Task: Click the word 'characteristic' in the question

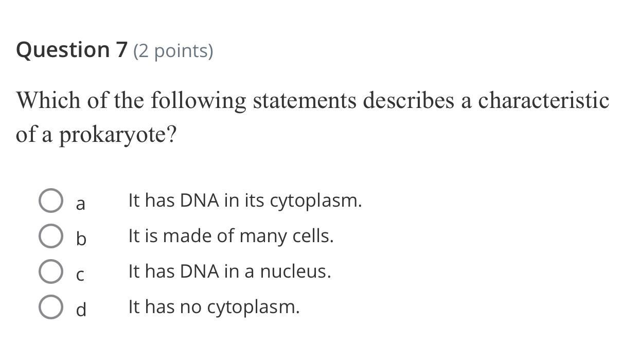Action: (544, 100)
